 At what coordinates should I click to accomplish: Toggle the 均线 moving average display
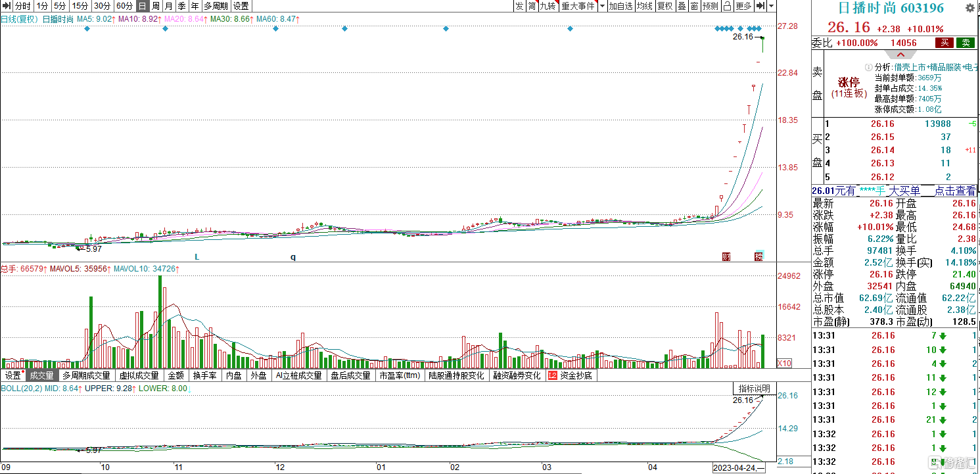pos(645,6)
